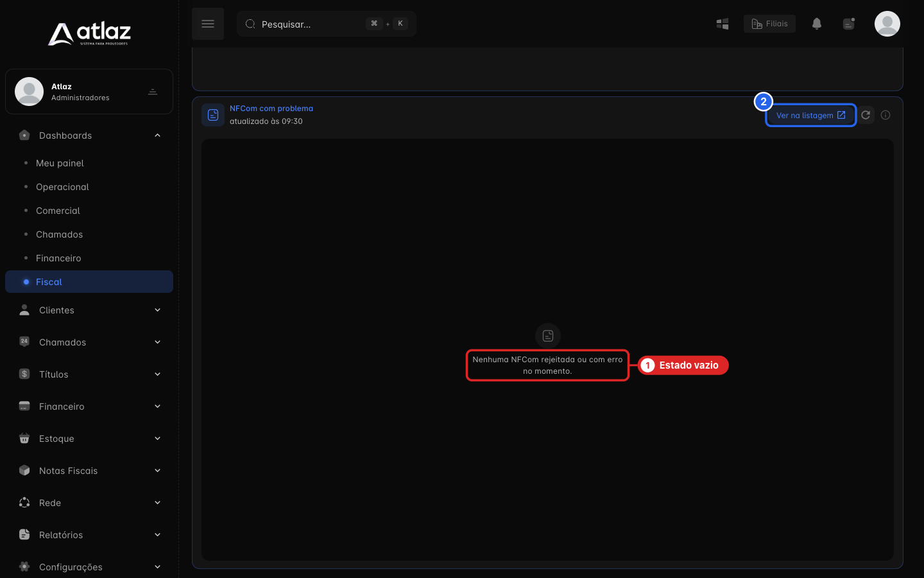Open the user avatar in top bar

pyautogui.click(x=887, y=24)
